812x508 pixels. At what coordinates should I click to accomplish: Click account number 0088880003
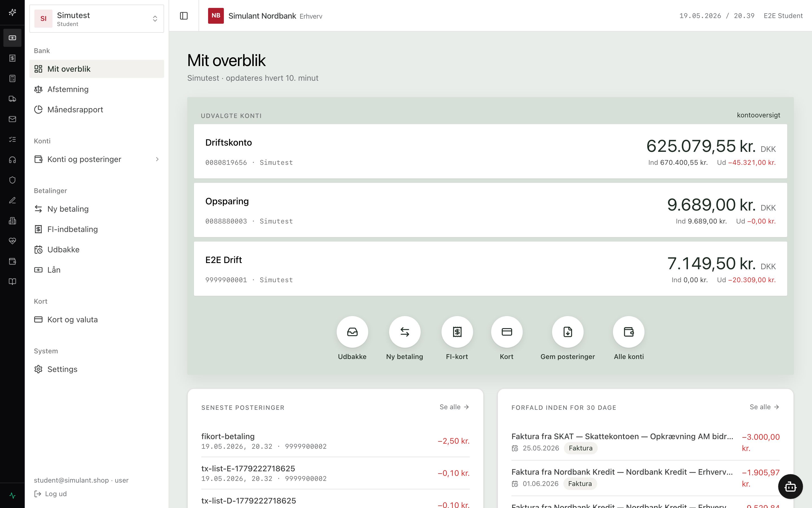click(x=226, y=222)
